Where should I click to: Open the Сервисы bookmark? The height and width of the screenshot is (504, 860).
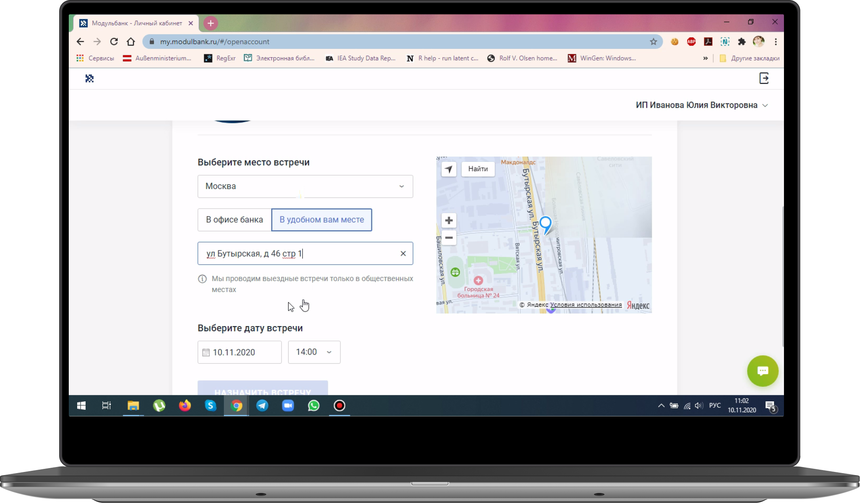(x=95, y=58)
